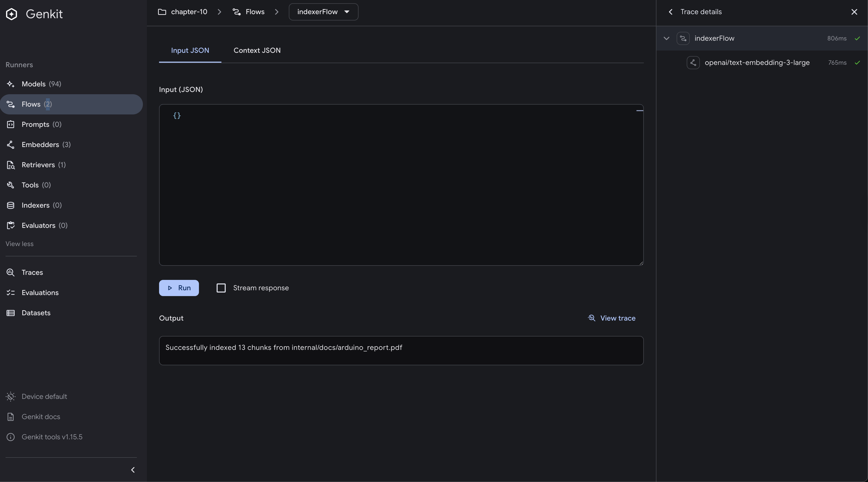The height and width of the screenshot is (482, 868).
Task: Click the Prompts icon
Action: click(10, 124)
